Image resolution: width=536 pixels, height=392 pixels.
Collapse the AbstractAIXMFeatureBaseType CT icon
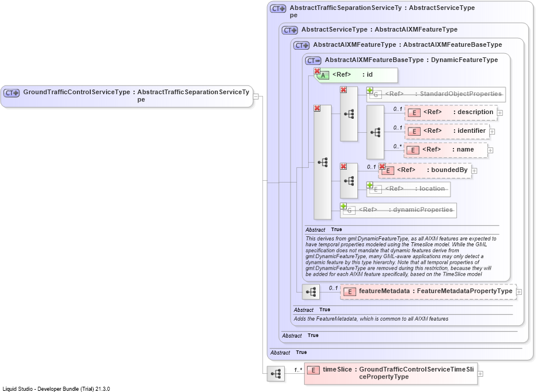tap(313, 61)
